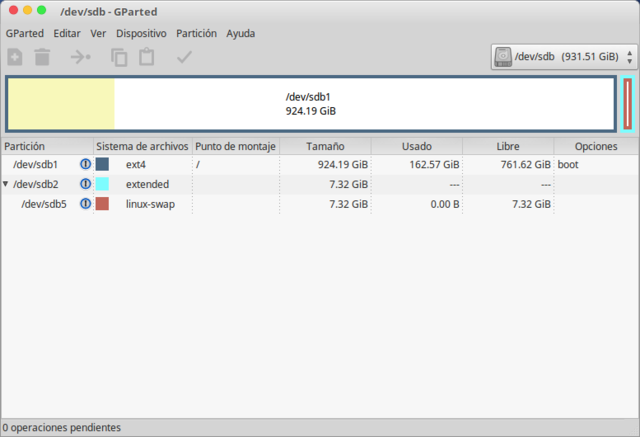Click the 162.57 GiB used value
This screenshot has height=437, width=640.
pos(434,164)
